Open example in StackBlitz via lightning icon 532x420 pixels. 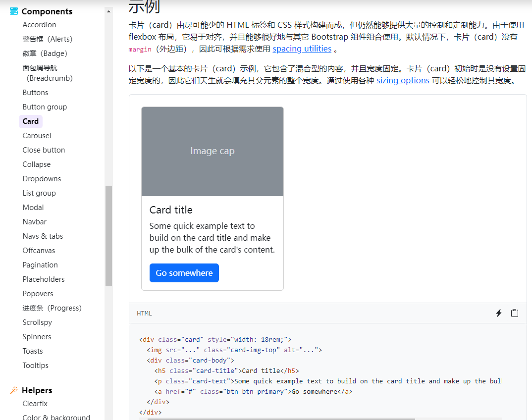pos(498,313)
